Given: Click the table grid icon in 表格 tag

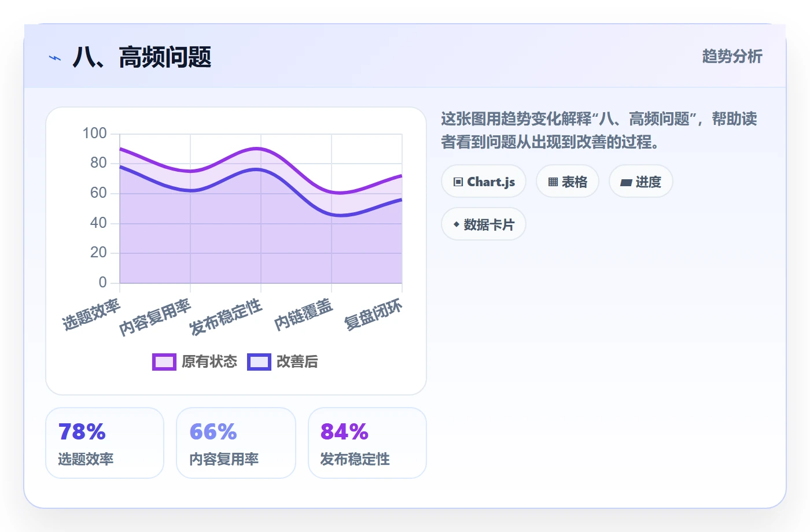Looking at the screenshot, I should (553, 182).
